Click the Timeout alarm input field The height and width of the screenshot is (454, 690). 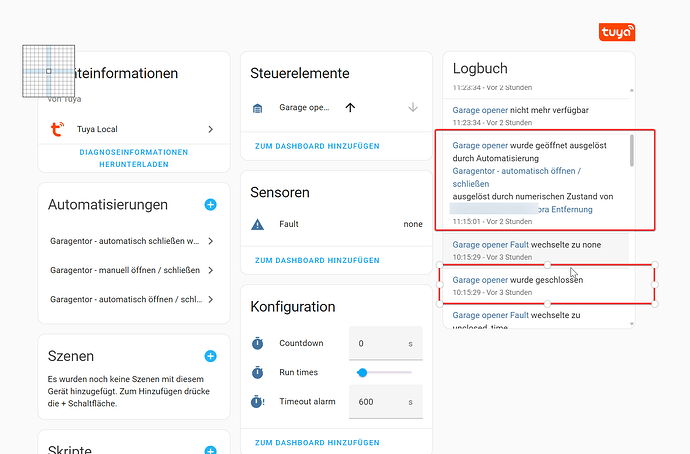pos(377,401)
